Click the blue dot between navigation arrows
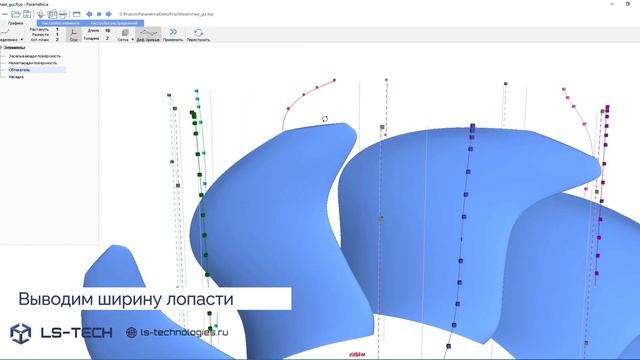This screenshot has height=360, width=640. point(99,14)
